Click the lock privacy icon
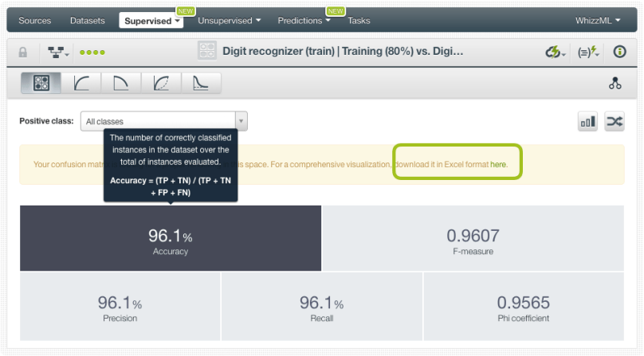Image resolution: width=644 pixels, height=356 pixels. tap(23, 53)
